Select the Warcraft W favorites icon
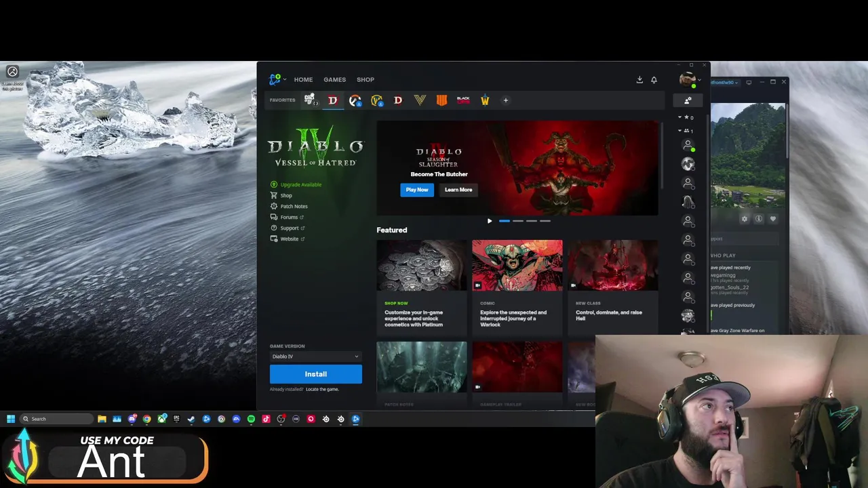The width and height of the screenshot is (868, 488). point(485,100)
